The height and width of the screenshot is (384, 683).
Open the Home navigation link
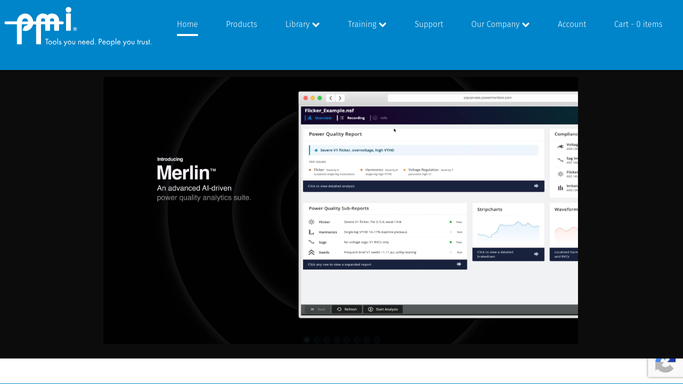[187, 24]
